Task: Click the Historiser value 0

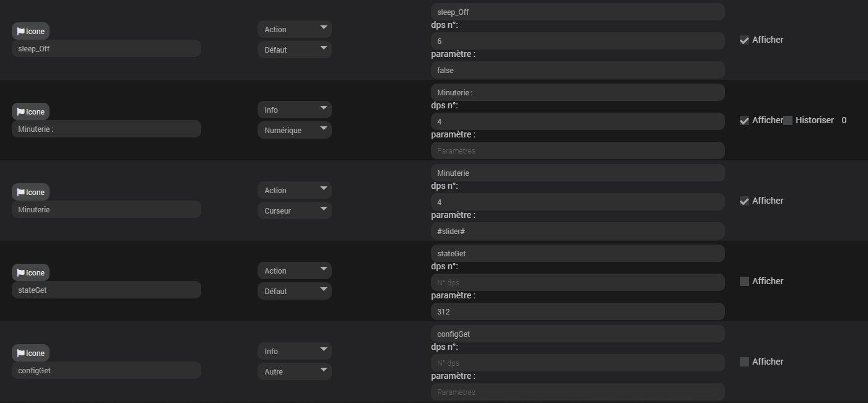Action: pos(844,120)
